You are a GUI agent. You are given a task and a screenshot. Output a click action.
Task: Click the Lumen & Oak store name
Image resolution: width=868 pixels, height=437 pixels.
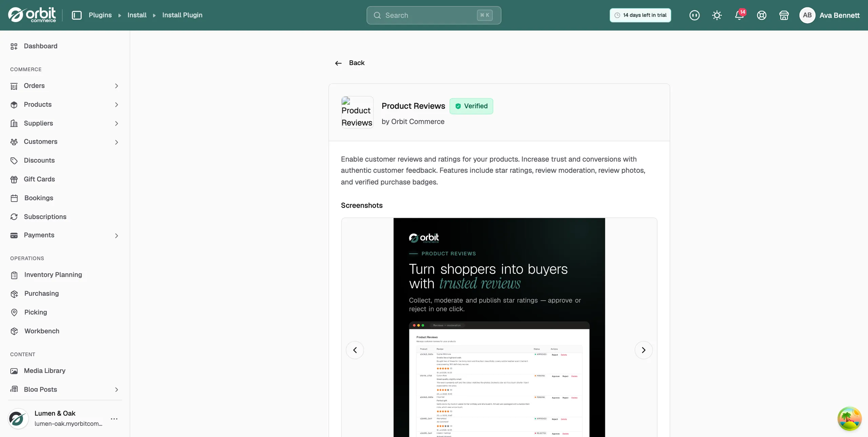(55, 413)
